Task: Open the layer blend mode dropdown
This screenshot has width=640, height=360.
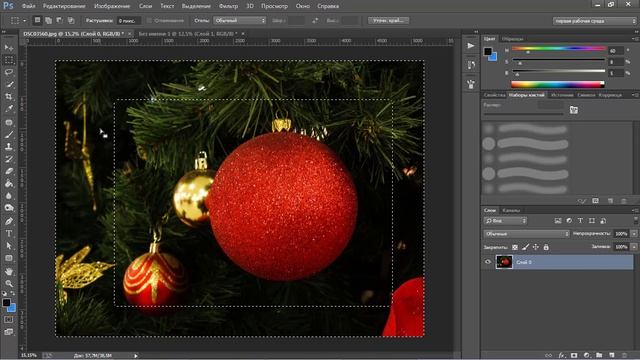Action: click(x=527, y=234)
